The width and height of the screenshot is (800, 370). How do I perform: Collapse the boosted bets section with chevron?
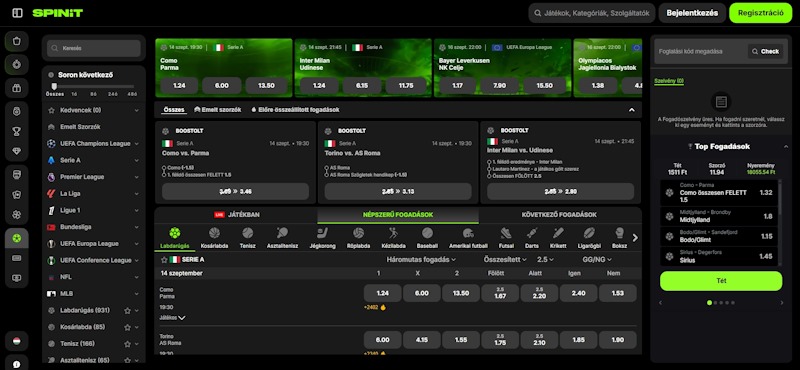click(x=632, y=110)
